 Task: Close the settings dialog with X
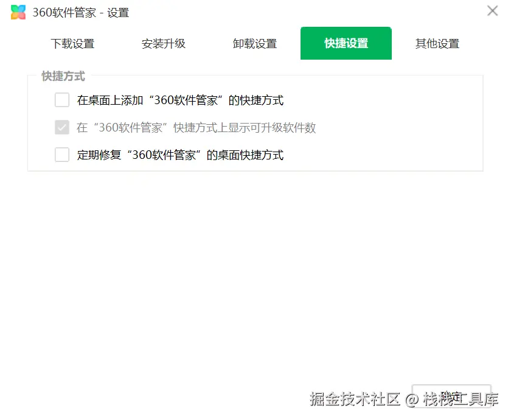coord(492,10)
